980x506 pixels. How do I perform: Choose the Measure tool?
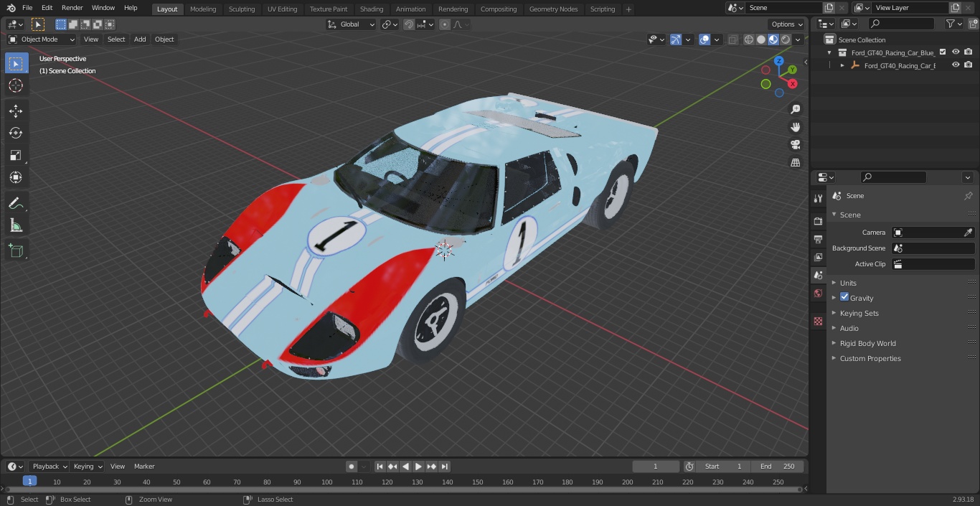[16, 225]
